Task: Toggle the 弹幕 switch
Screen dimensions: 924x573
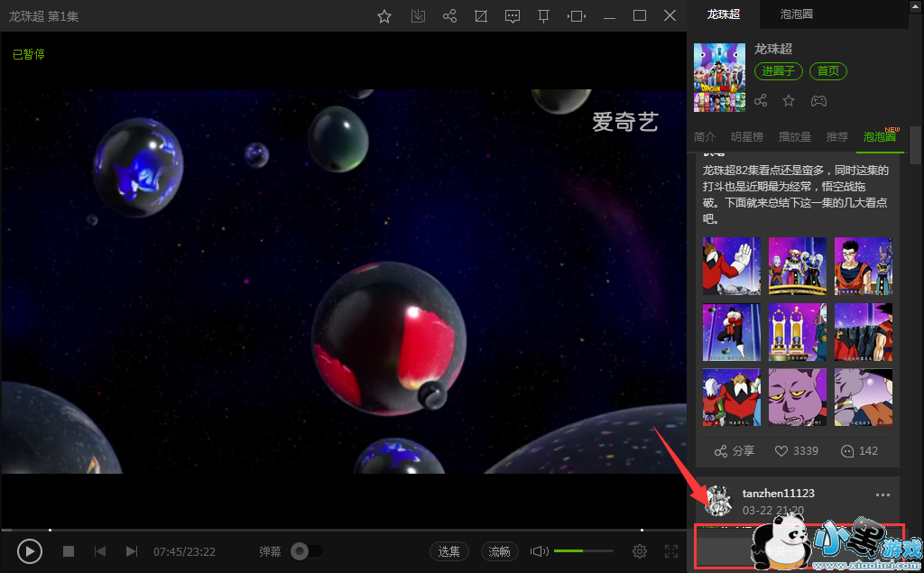Action: point(307,551)
